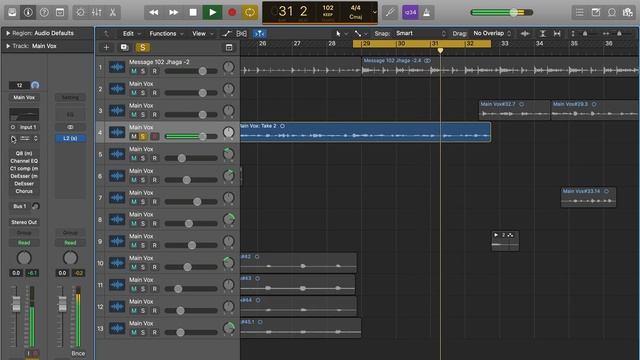Select the Main Vox#33.14 region

coord(588,197)
